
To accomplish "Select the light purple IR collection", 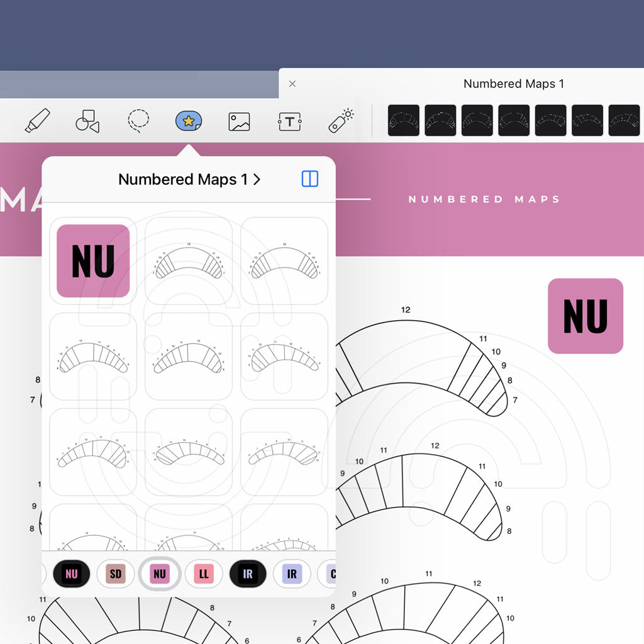I will 291,574.
